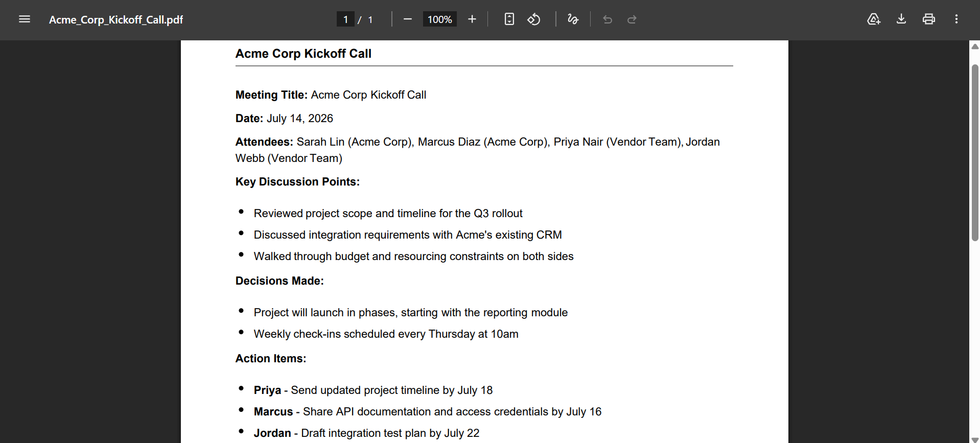Image resolution: width=980 pixels, height=443 pixels.
Task: Click the redo arrow
Action: tap(632, 19)
